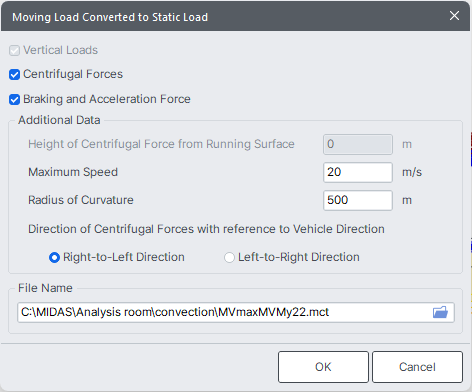The width and height of the screenshot is (472, 392).
Task: Uncheck the Centrifugal Forces checkbox
Action: click(14, 74)
